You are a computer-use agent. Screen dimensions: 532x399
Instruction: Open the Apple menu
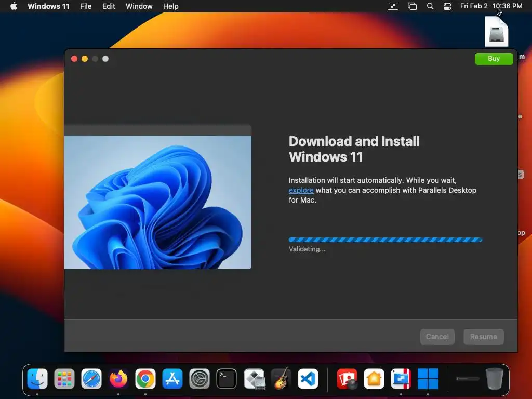pos(14,6)
